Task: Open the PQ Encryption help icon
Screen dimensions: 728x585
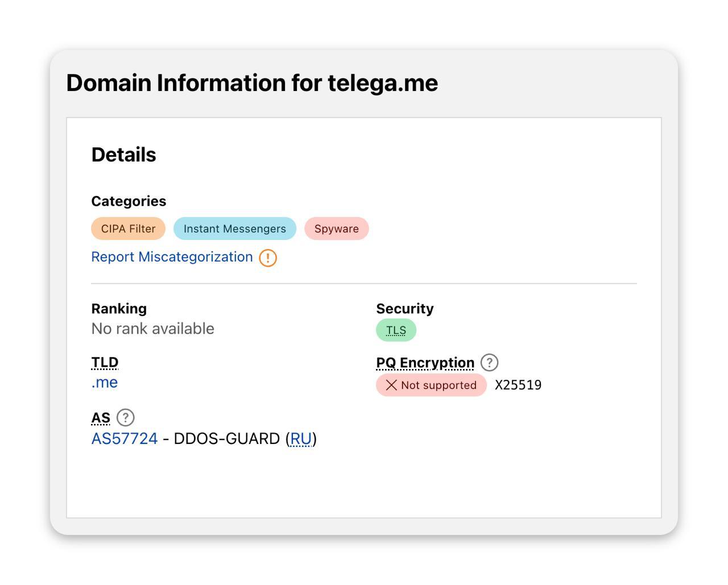Action: coord(489,362)
